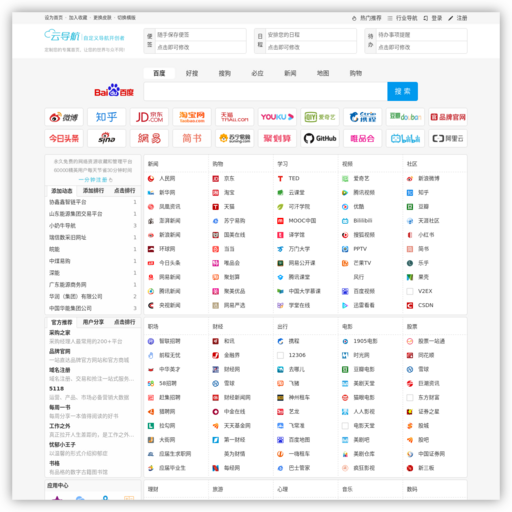Open MOOC中国 in the 学习 column
The height and width of the screenshot is (512, 512).
pos(302,221)
